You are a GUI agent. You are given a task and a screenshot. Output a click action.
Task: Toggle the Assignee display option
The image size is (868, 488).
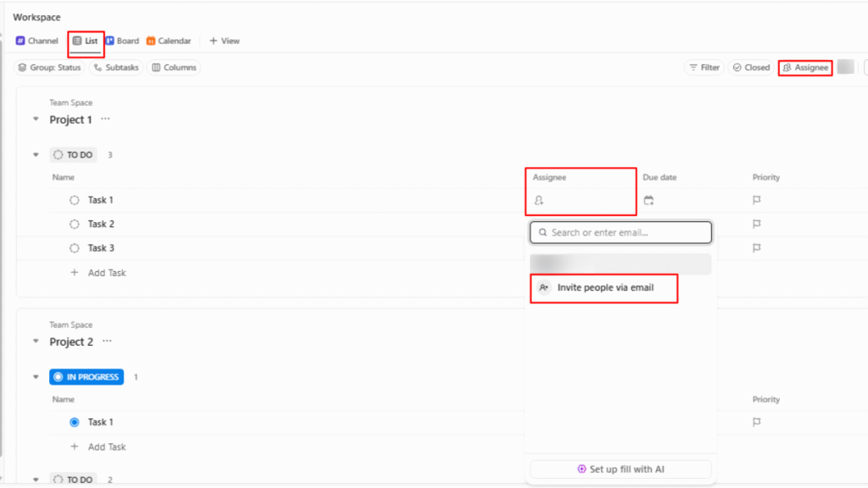click(x=804, y=67)
